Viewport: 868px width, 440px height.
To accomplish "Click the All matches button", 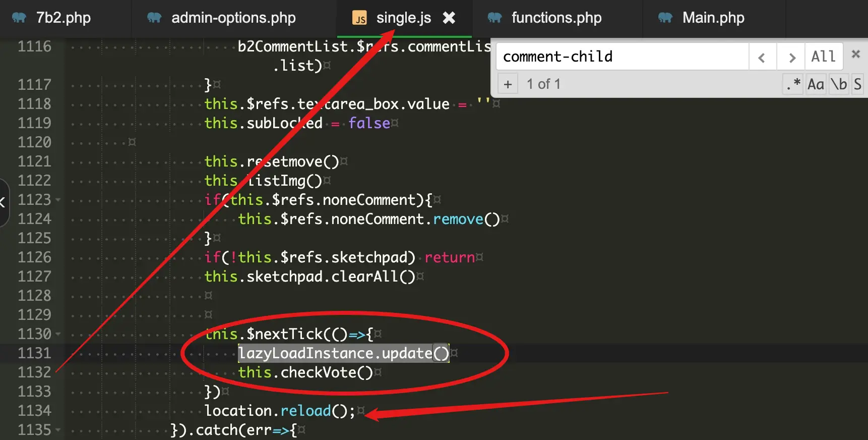I will click(x=823, y=57).
